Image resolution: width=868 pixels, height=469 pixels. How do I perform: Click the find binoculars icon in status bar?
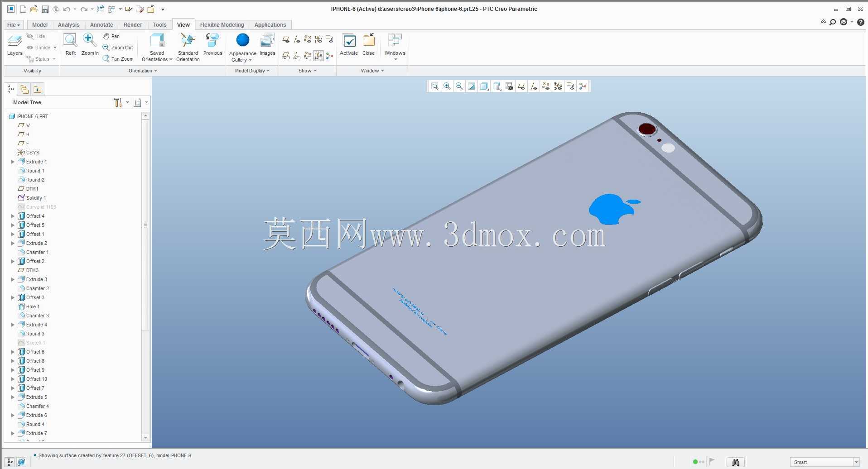click(x=736, y=462)
